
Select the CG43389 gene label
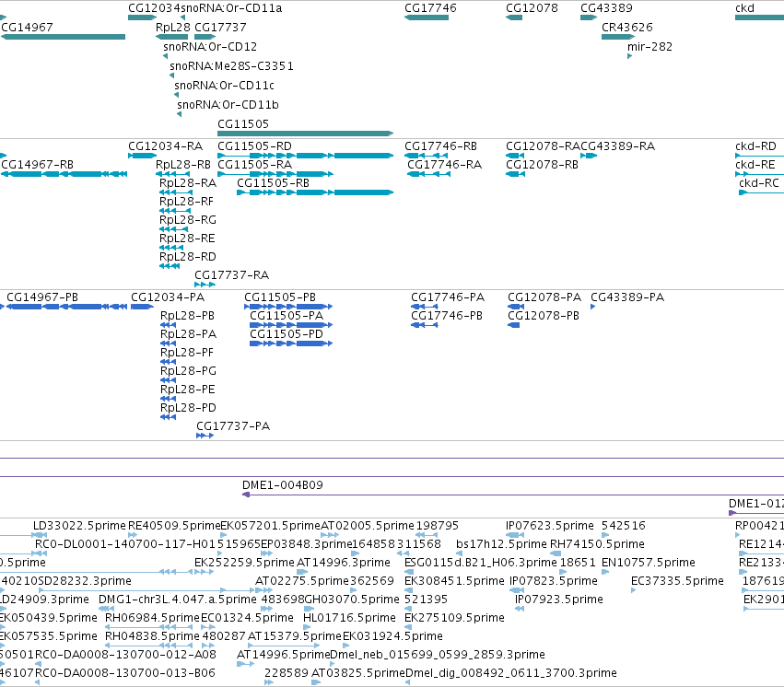click(x=606, y=8)
